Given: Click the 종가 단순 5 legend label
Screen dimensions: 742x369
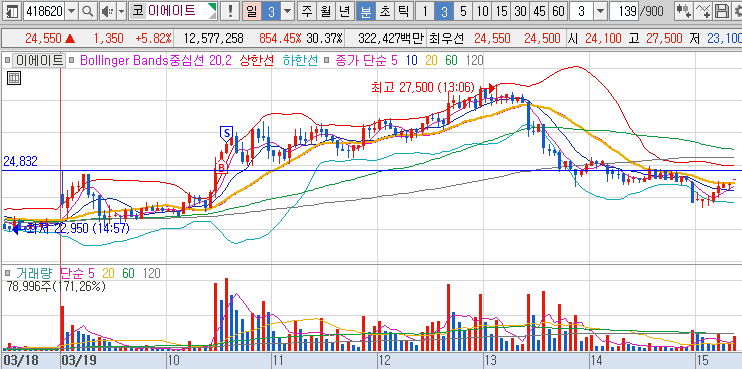Looking at the screenshot, I should (x=368, y=61).
